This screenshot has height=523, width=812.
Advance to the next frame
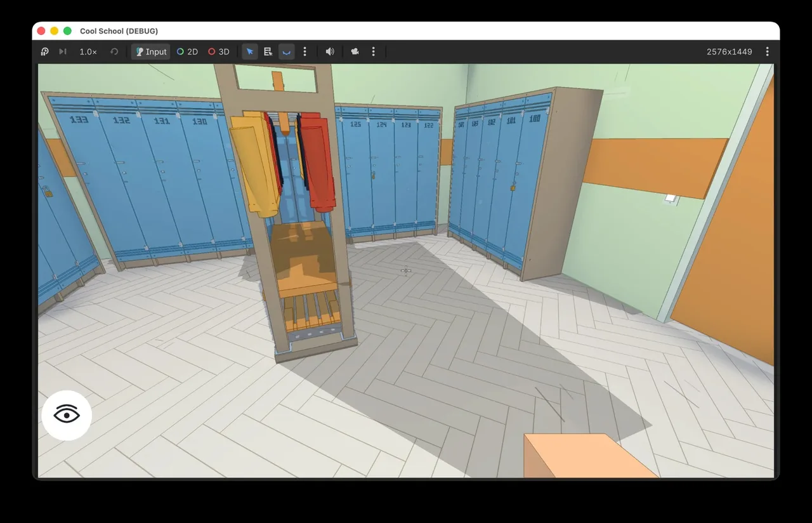click(63, 51)
